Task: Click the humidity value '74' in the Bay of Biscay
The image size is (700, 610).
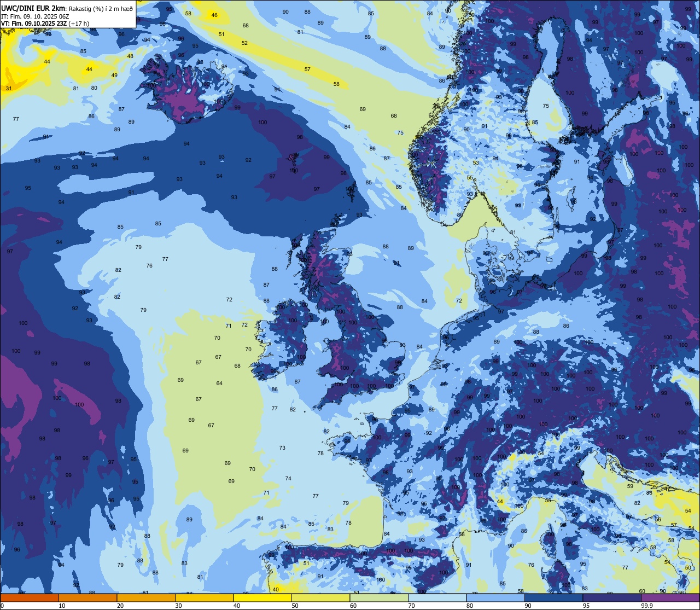Action: coord(288,478)
